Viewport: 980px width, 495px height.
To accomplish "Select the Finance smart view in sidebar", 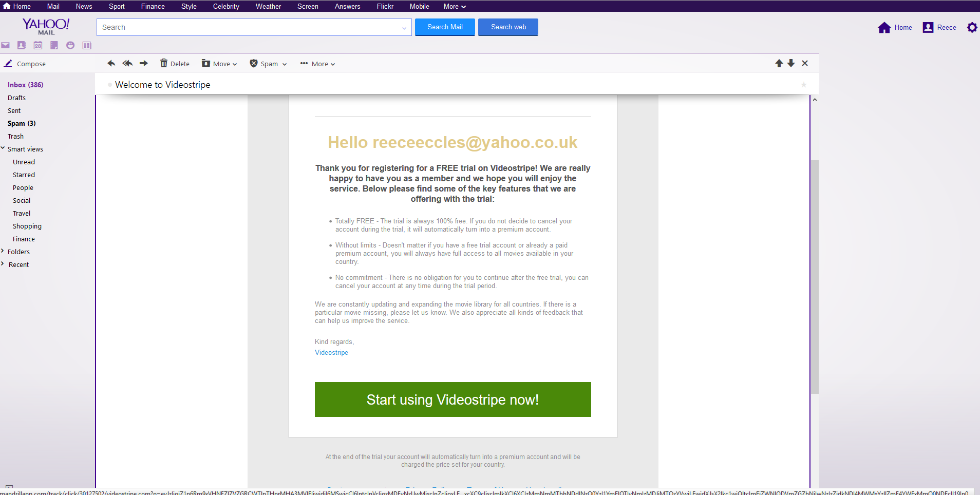I will click(x=24, y=239).
